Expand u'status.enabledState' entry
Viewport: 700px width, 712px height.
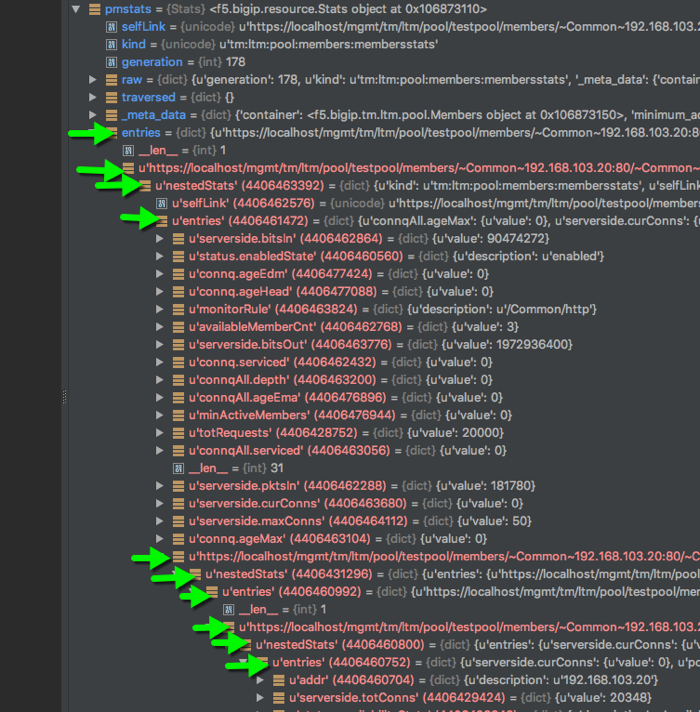click(159, 256)
